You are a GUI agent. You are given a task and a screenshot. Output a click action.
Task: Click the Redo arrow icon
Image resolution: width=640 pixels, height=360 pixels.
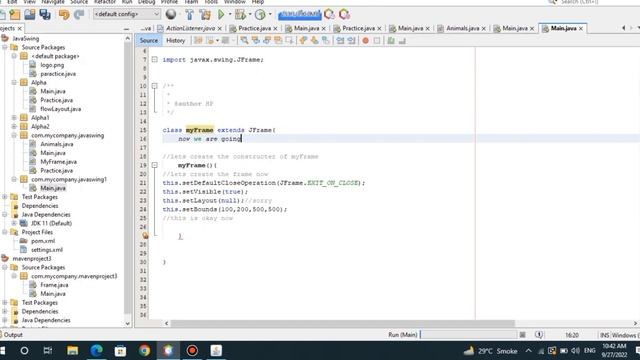coord(79,15)
